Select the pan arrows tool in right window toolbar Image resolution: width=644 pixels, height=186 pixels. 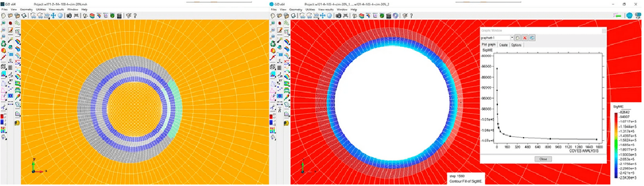coord(323,15)
